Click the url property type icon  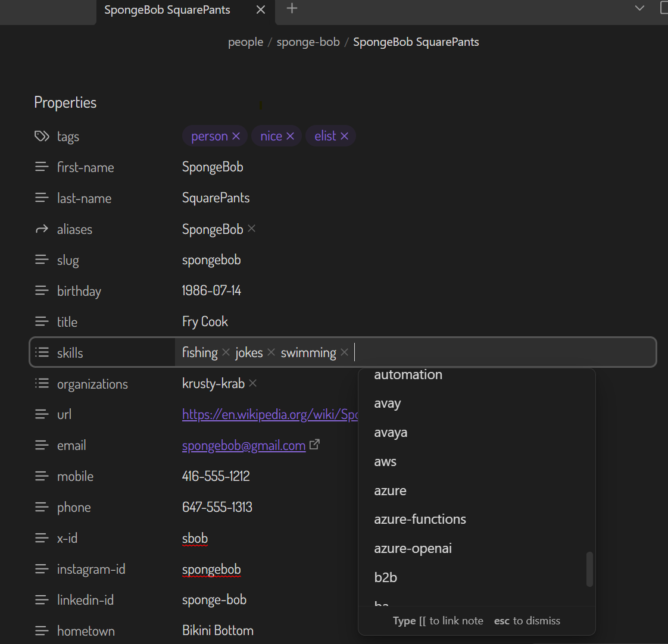pos(42,414)
